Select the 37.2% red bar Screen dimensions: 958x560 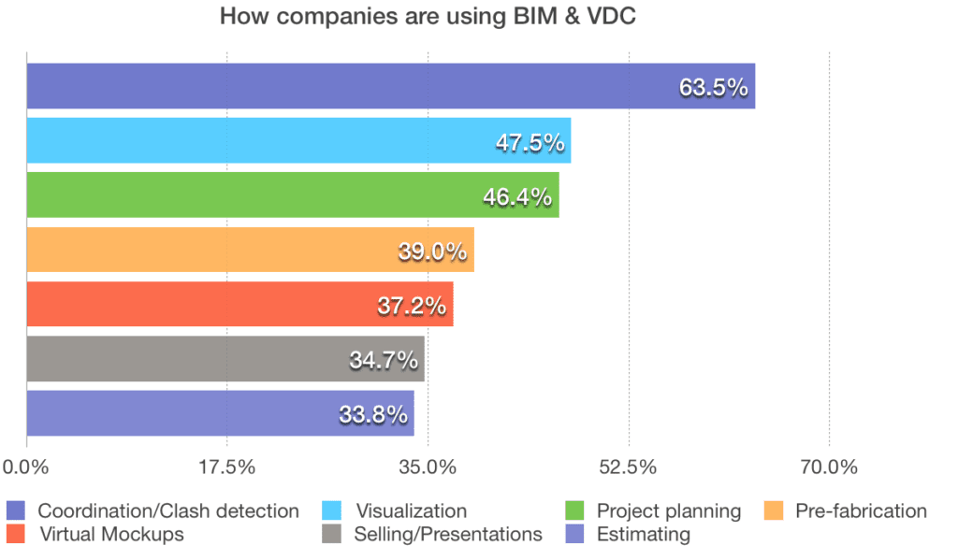point(240,304)
